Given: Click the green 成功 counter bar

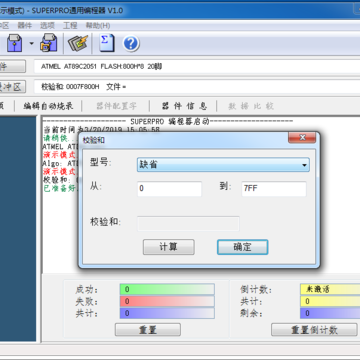Looking at the screenshot, I should (x=167, y=289).
